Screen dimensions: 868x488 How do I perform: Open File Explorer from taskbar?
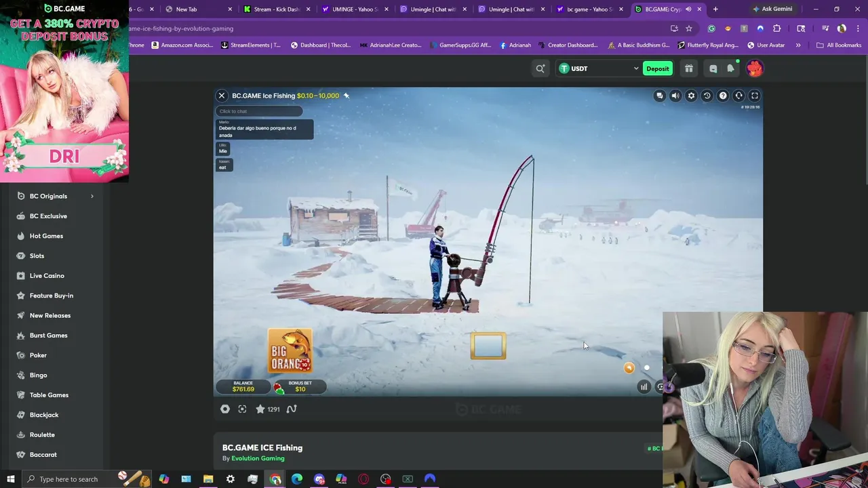coord(208,479)
